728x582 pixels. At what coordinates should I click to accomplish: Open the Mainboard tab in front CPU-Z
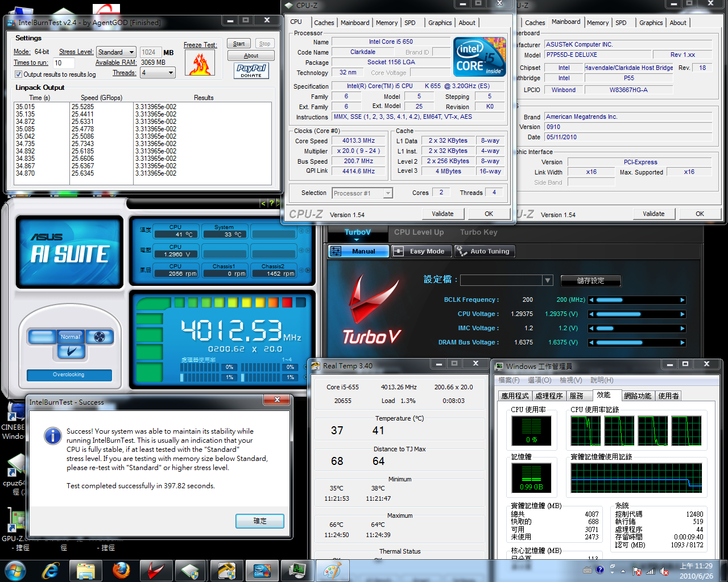click(355, 23)
